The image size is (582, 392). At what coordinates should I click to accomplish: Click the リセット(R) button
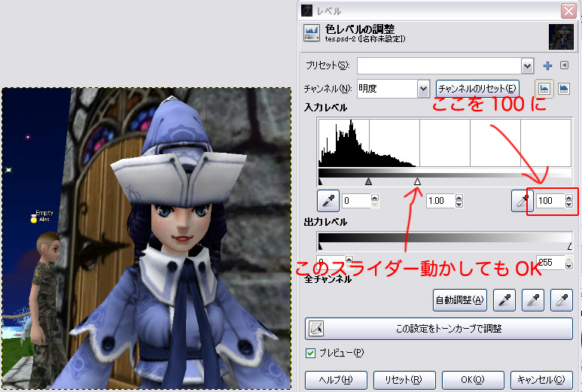(404, 380)
